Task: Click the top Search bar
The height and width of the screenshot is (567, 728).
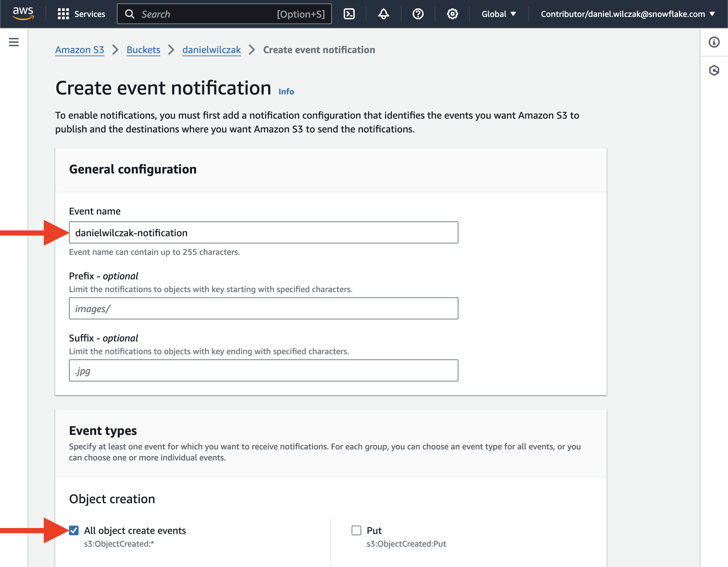Action: (224, 14)
